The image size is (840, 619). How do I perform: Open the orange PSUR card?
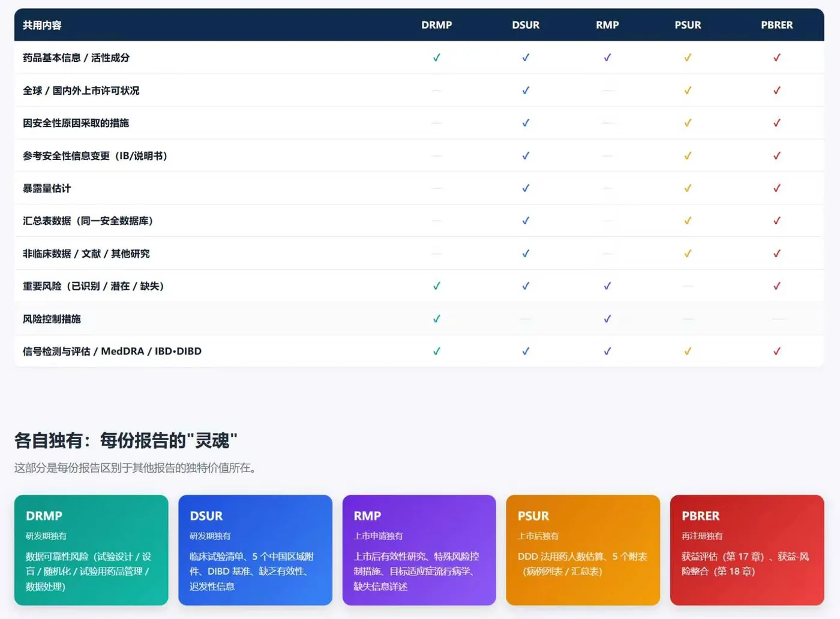tap(583, 550)
